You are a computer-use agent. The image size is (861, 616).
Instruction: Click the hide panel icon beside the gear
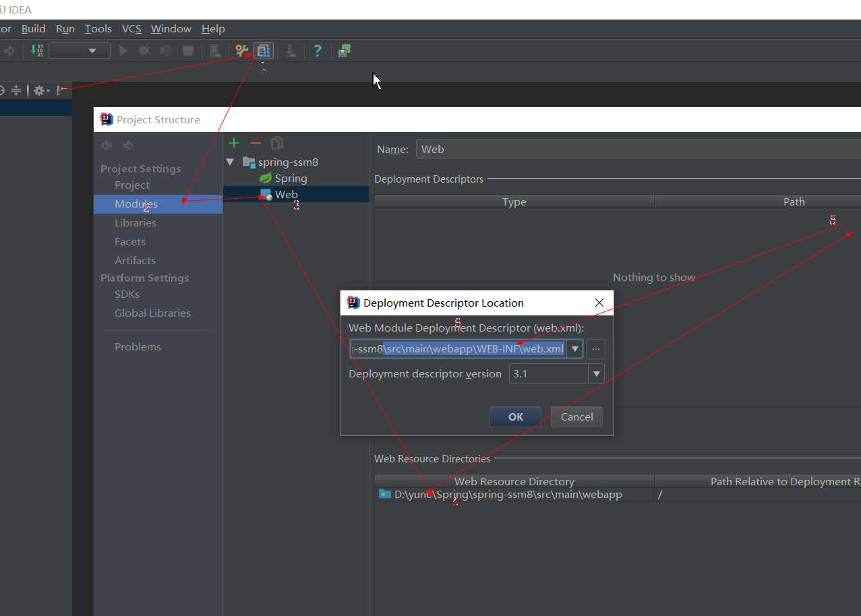pyautogui.click(x=62, y=90)
